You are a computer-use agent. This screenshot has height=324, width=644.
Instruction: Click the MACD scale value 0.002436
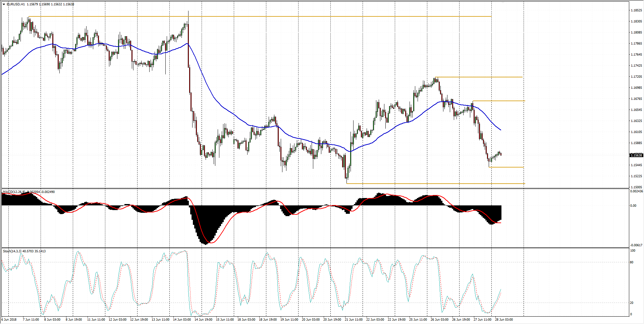coord(636,191)
